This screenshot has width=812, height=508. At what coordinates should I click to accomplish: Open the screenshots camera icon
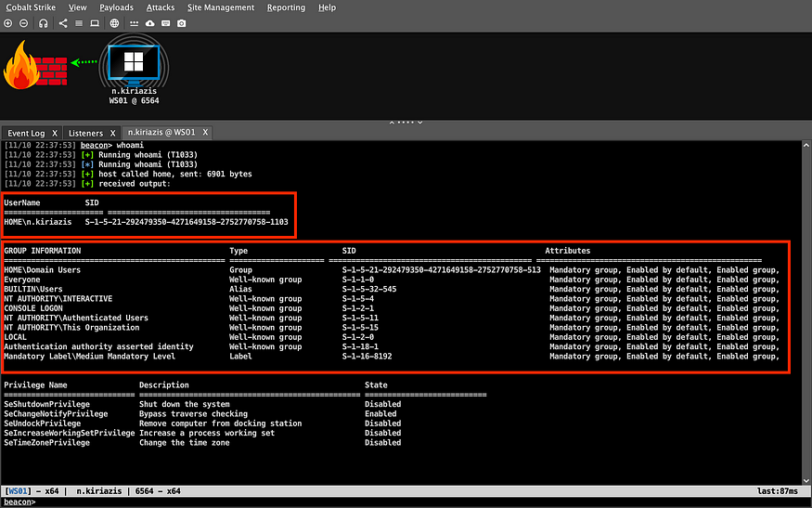181,23
